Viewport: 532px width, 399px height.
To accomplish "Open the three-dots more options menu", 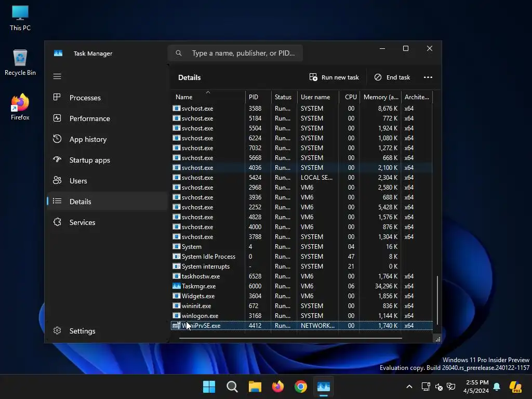I will tap(428, 77).
